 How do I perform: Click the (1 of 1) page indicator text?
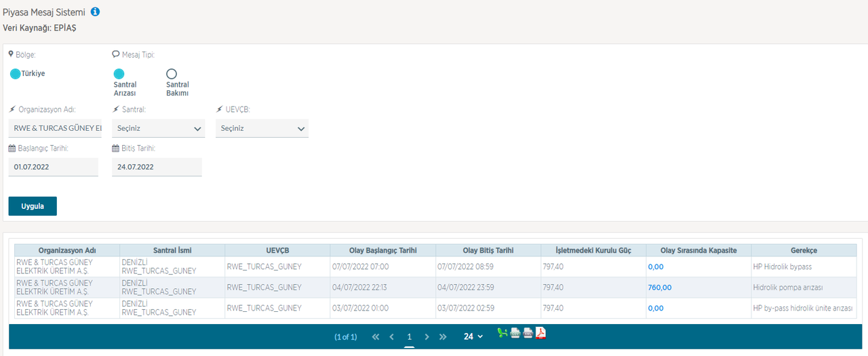coord(346,336)
